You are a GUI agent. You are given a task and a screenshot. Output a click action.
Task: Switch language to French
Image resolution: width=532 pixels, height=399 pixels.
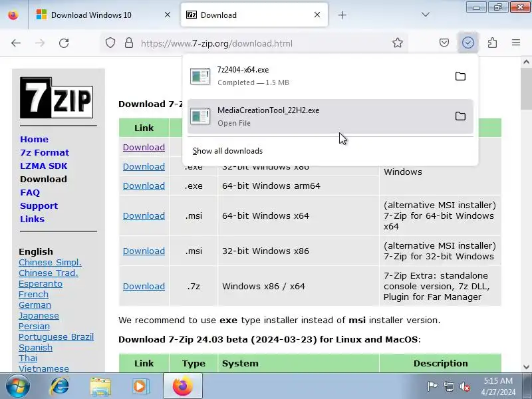point(34,295)
